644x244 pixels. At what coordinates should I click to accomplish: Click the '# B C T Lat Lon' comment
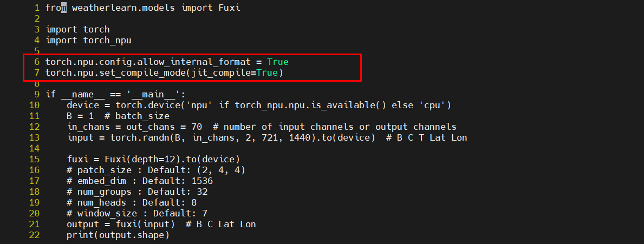pos(427,137)
